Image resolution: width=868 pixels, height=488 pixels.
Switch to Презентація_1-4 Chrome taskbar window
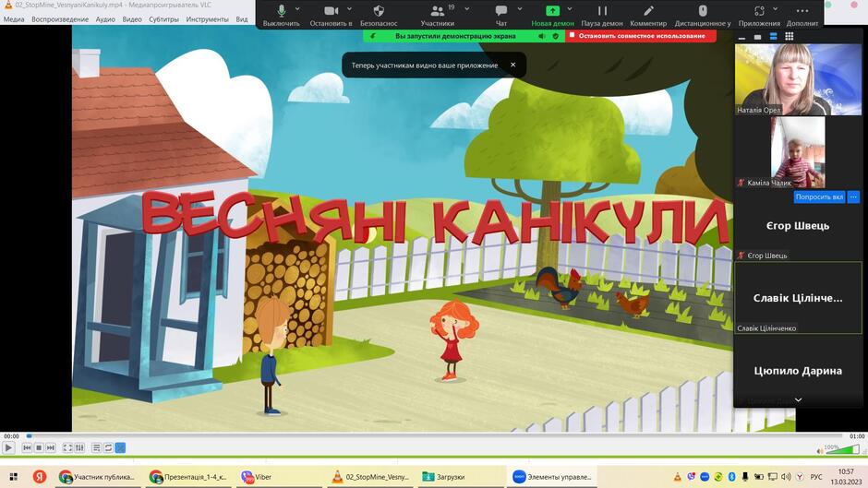188,476
